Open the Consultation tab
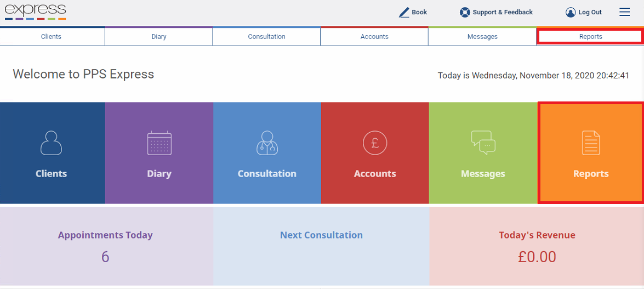This screenshot has height=289, width=644. [266, 37]
